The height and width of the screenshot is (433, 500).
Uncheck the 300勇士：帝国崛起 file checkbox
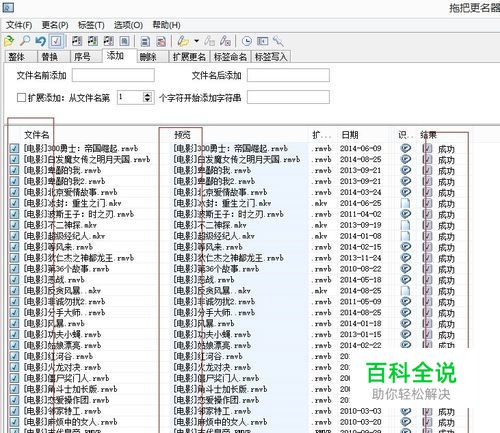click(x=14, y=148)
